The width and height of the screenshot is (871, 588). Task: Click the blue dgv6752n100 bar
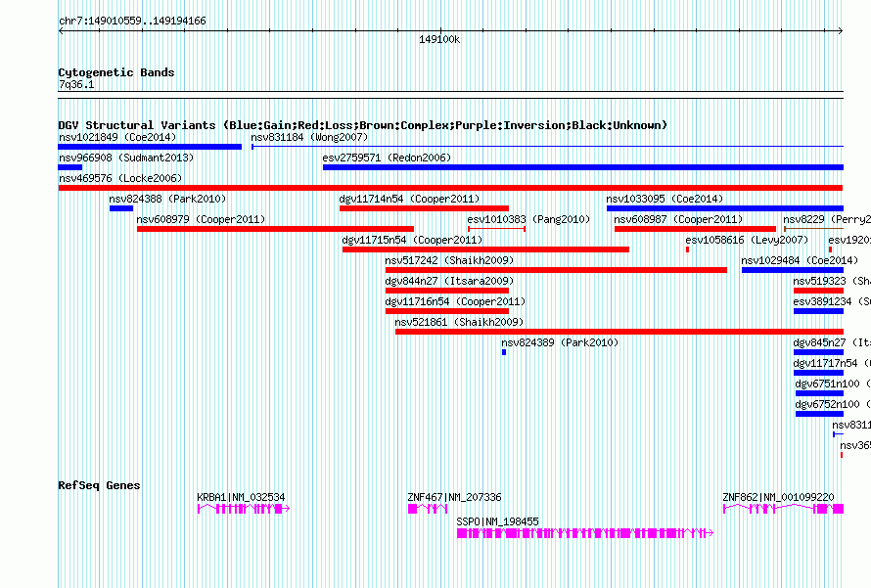click(819, 414)
